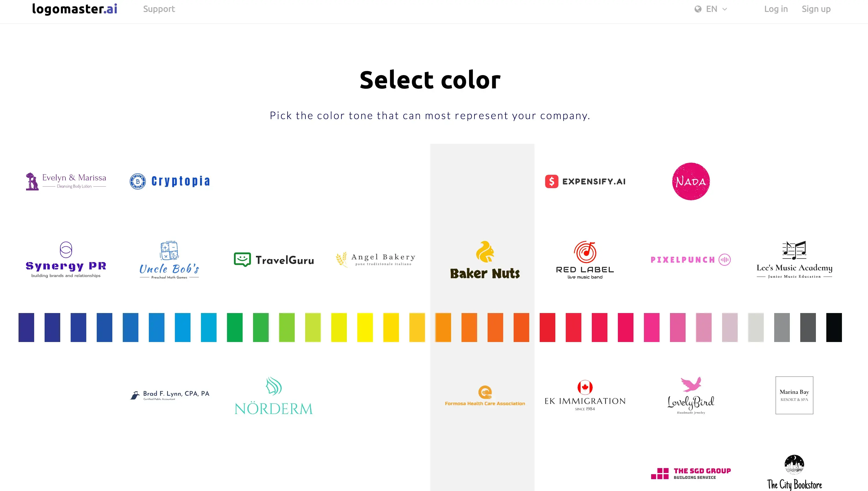This screenshot has height=491, width=868.
Task: Click the Baker Nuts squirrel icon
Action: click(x=485, y=252)
